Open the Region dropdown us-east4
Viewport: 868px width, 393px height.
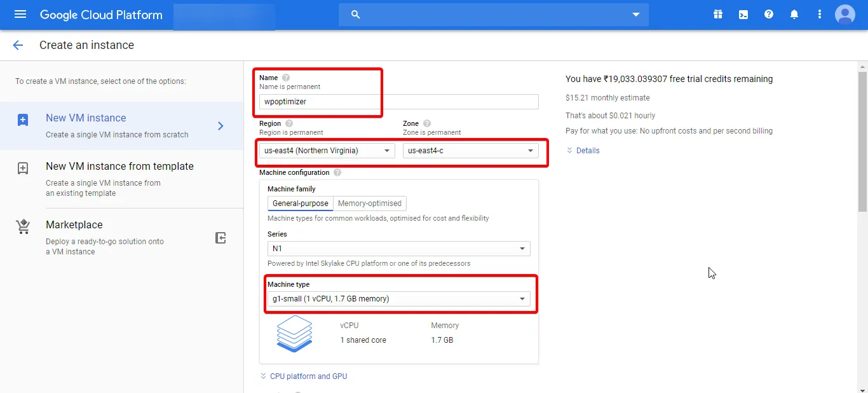327,151
